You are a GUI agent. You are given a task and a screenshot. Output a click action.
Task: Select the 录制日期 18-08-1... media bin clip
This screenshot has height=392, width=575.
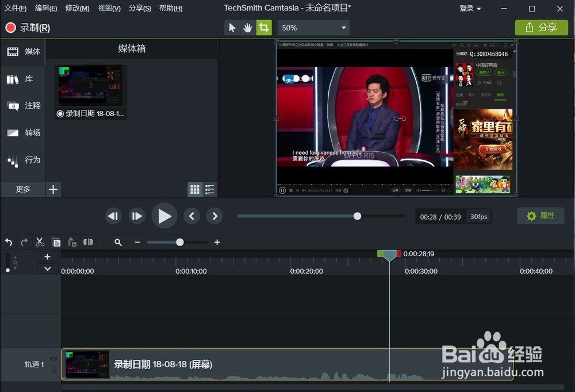(x=91, y=92)
